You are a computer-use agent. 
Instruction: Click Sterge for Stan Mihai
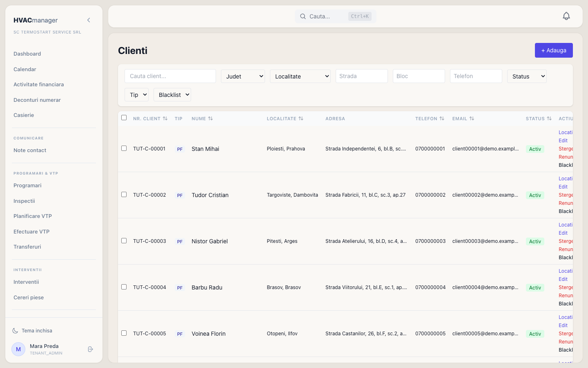(566, 149)
